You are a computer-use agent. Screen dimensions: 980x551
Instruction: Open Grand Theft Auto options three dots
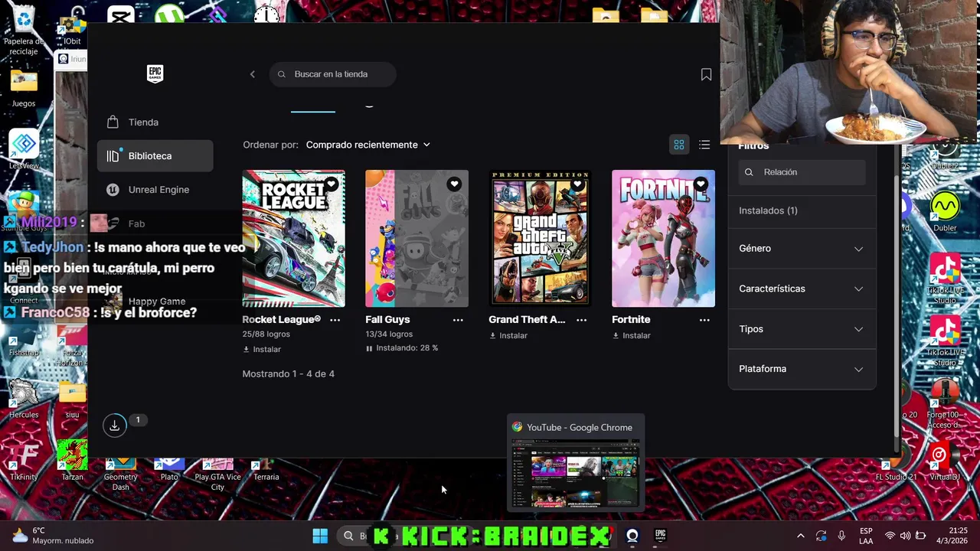(581, 320)
